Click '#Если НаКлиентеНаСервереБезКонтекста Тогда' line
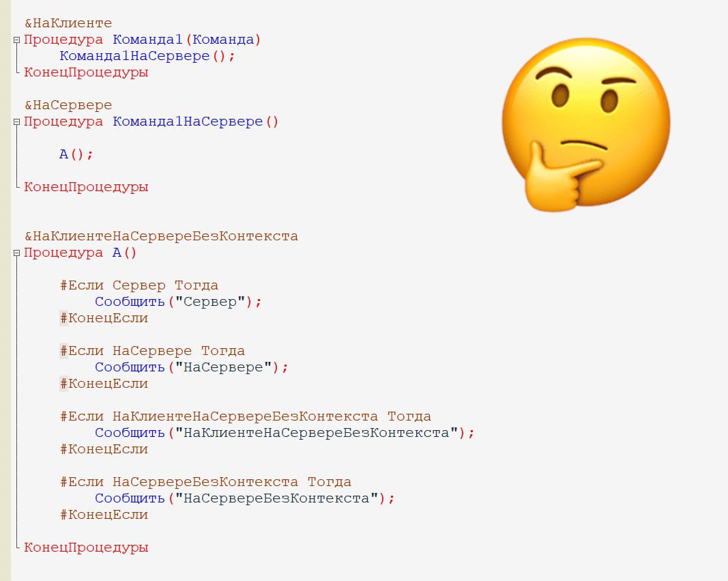 point(245,416)
